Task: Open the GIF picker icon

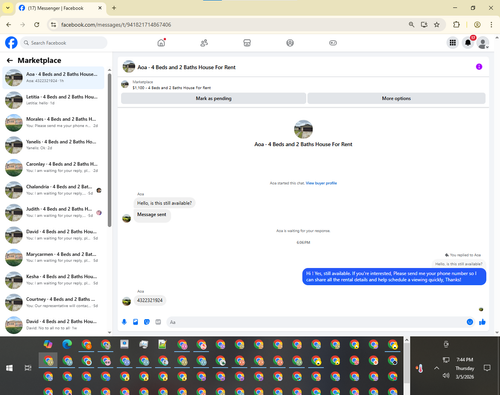Action: coord(158,322)
